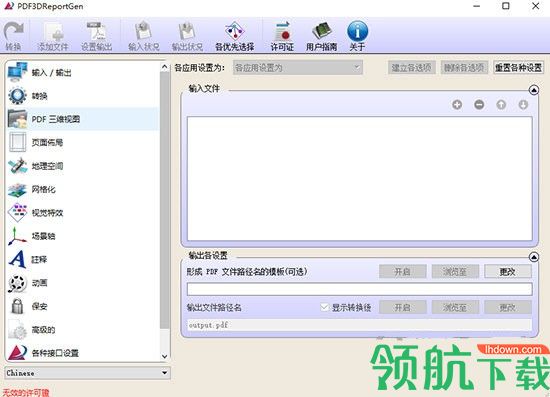Click the 输出状况 output status icon

[187, 36]
